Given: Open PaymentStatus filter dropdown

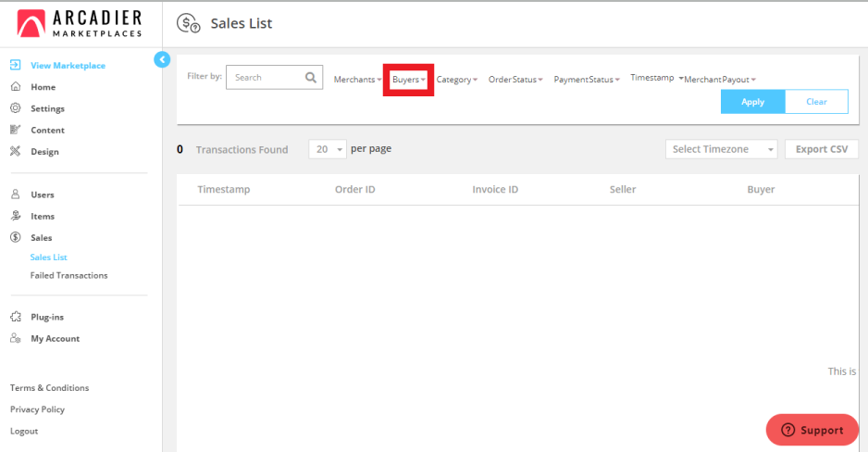Looking at the screenshot, I should tap(587, 80).
